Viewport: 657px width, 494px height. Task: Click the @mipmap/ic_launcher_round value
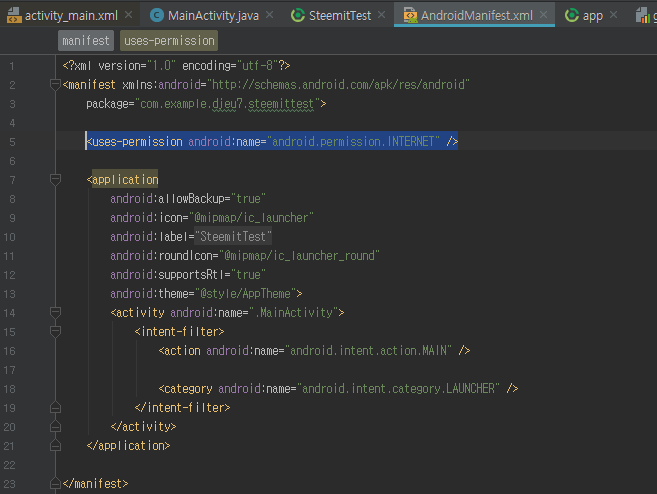302,256
